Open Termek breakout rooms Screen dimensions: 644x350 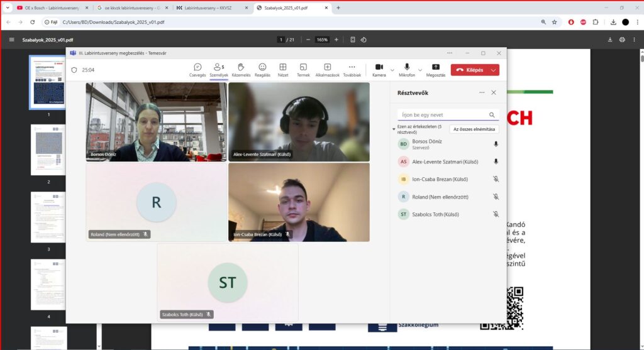[303, 69]
